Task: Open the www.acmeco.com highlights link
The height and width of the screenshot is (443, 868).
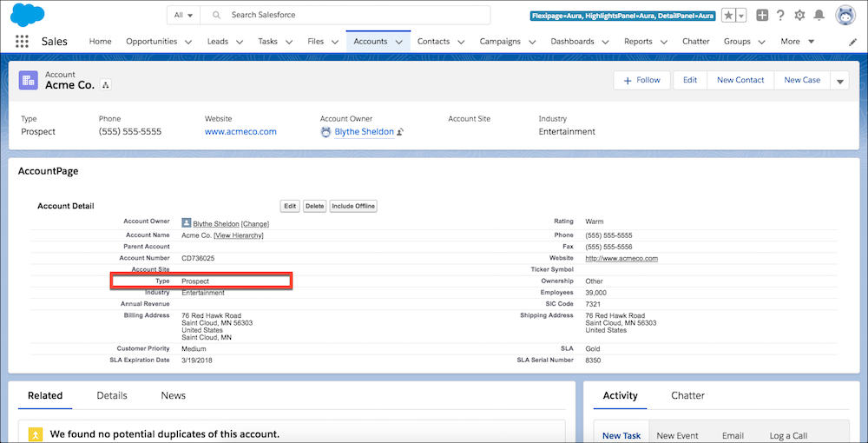Action: [x=240, y=132]
